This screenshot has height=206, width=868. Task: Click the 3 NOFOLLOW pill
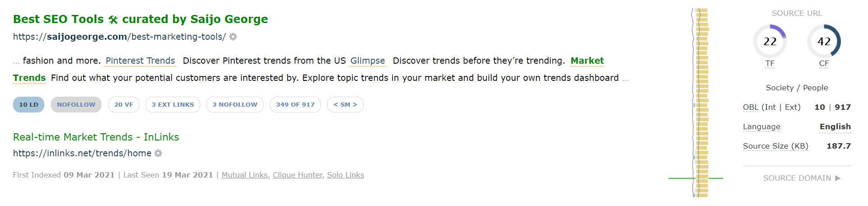[x=235, y=104]
